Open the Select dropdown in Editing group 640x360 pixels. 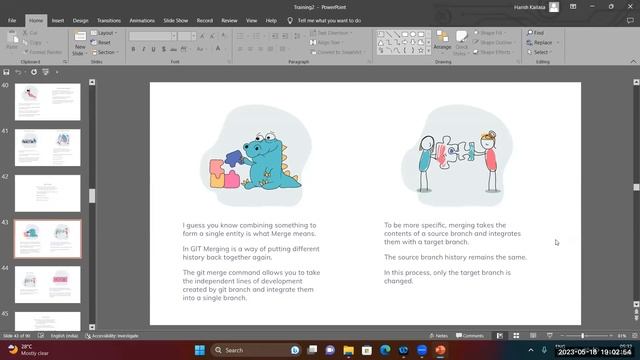(x=540, y=52)
